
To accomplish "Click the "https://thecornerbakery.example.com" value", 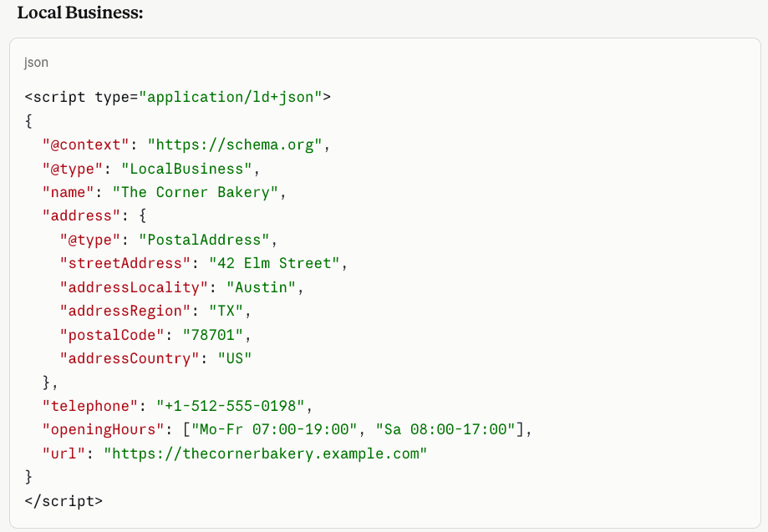I will coord(266,453).
